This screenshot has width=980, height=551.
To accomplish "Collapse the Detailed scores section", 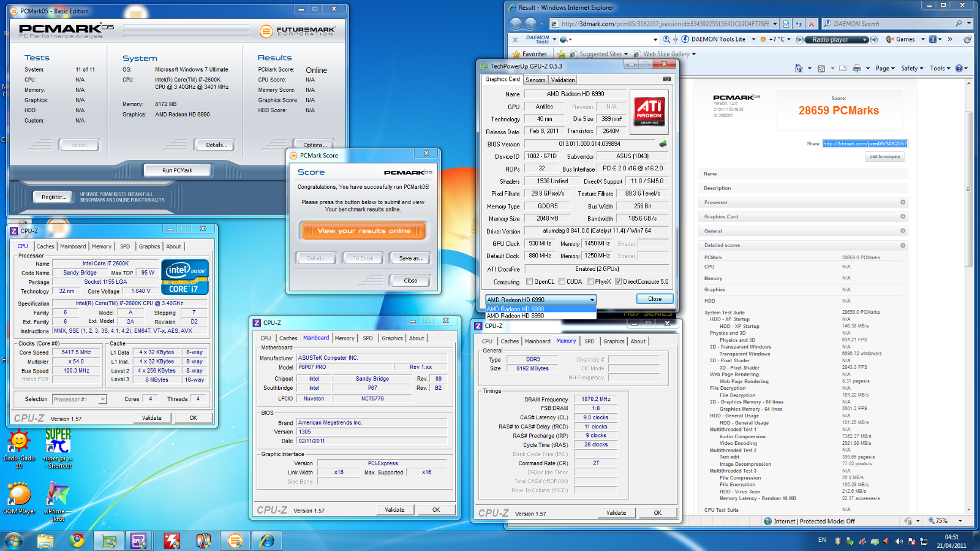I will 902,245.
